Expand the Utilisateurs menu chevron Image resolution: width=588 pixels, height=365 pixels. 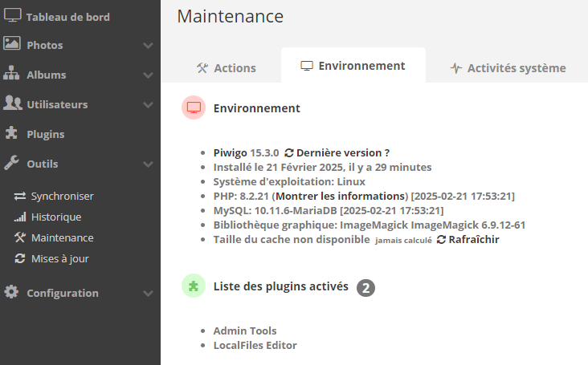pos(148,105)
